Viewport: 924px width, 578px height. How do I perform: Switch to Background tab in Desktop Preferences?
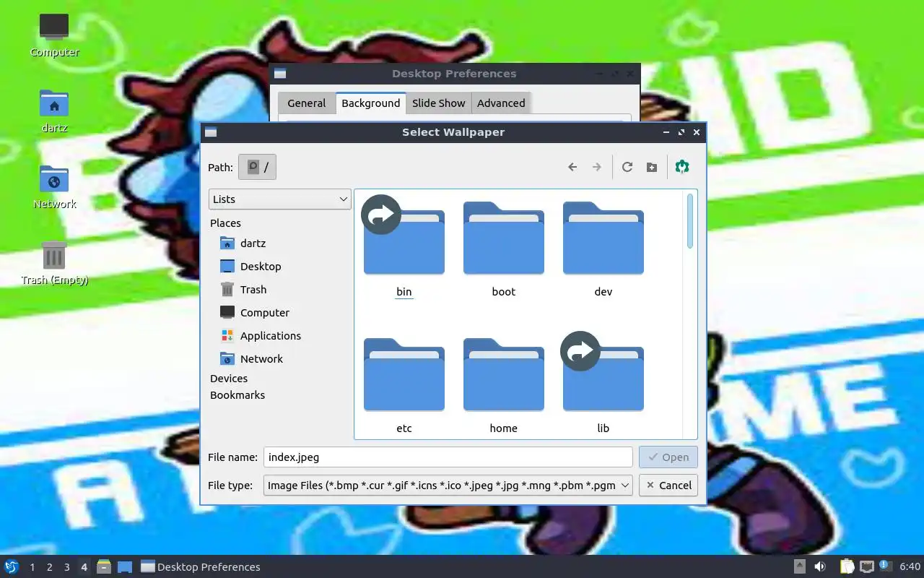(x=371, y=103)
